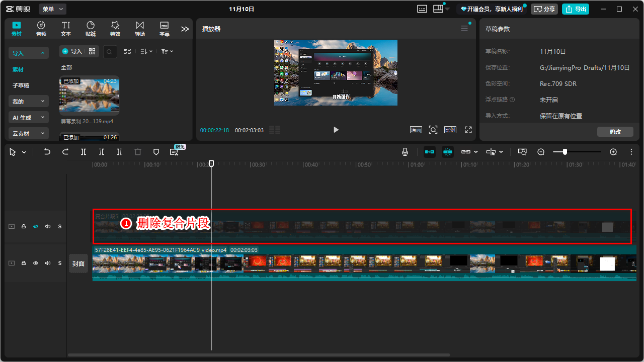Click the 导出 export button
This screenshot has width=644, height=362.
tap(576, 9)
